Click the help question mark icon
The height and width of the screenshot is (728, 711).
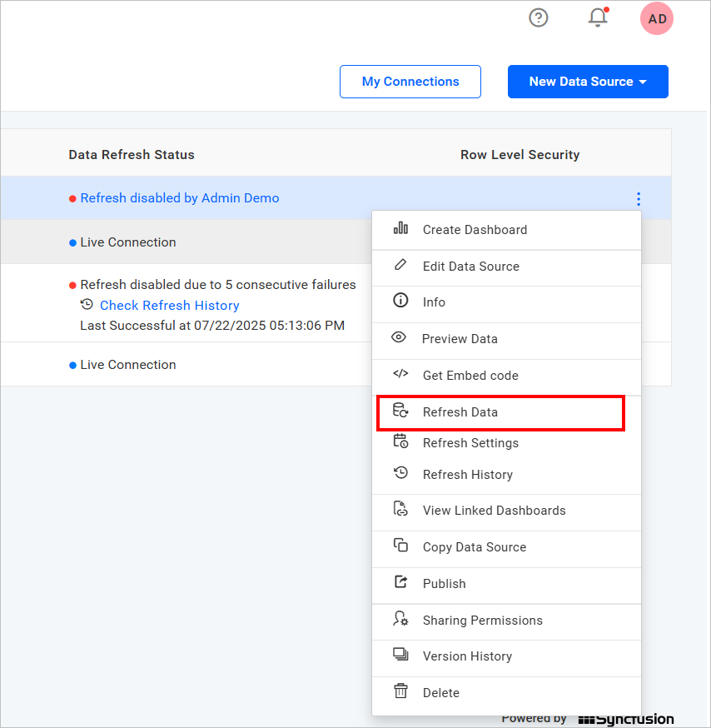pos(539,17)
